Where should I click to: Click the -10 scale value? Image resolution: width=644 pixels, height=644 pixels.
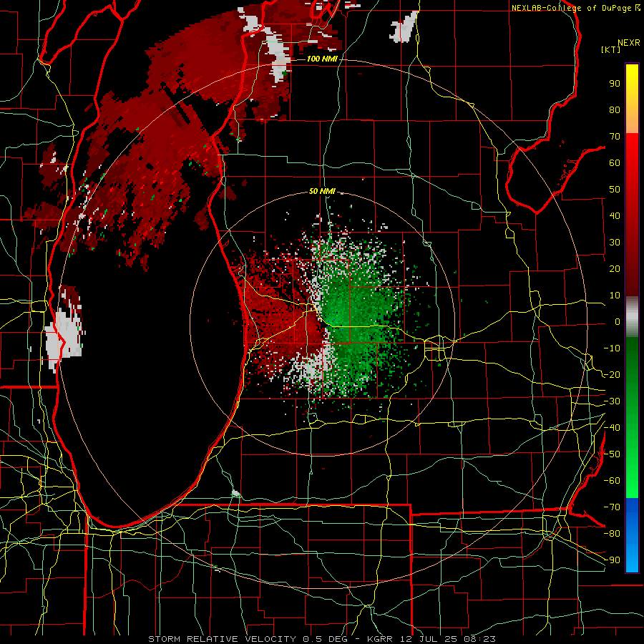pyautogui.click(x=612, y=348)
